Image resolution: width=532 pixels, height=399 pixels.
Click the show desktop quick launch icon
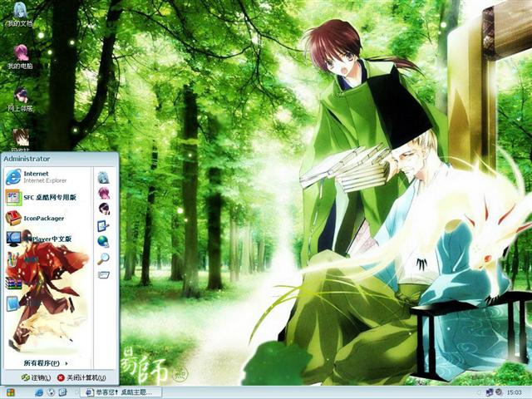(62, 392)
